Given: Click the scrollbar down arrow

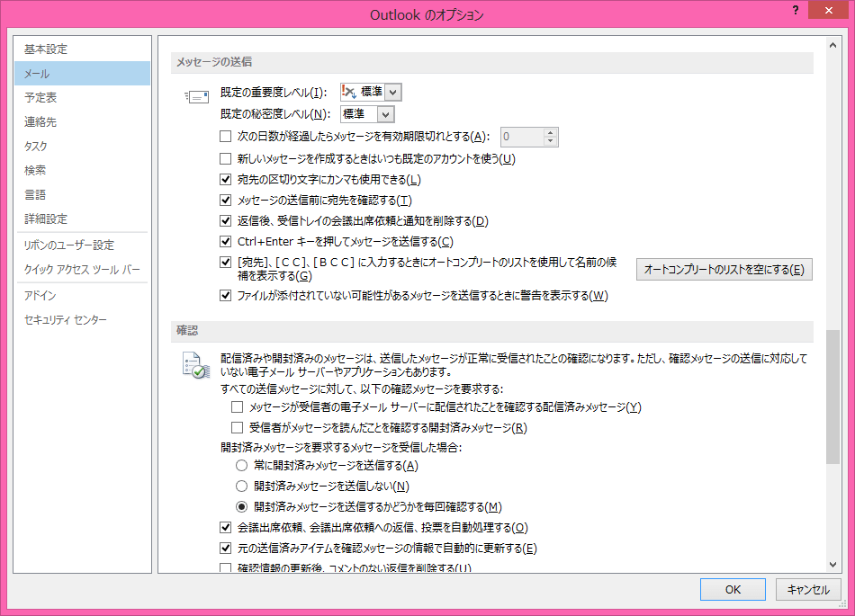Looking at the screenshot, I should (x=832, y=564).
